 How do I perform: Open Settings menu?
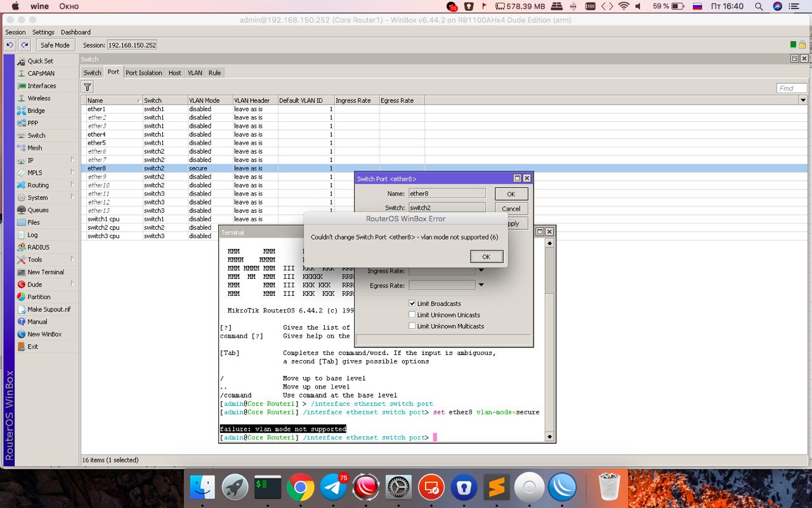click(43, 32)
